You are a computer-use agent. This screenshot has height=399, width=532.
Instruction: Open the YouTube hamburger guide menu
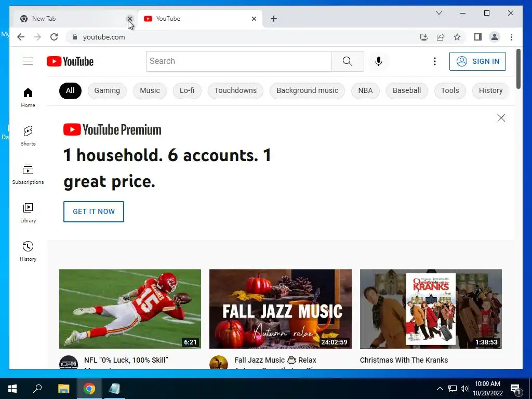28,61
